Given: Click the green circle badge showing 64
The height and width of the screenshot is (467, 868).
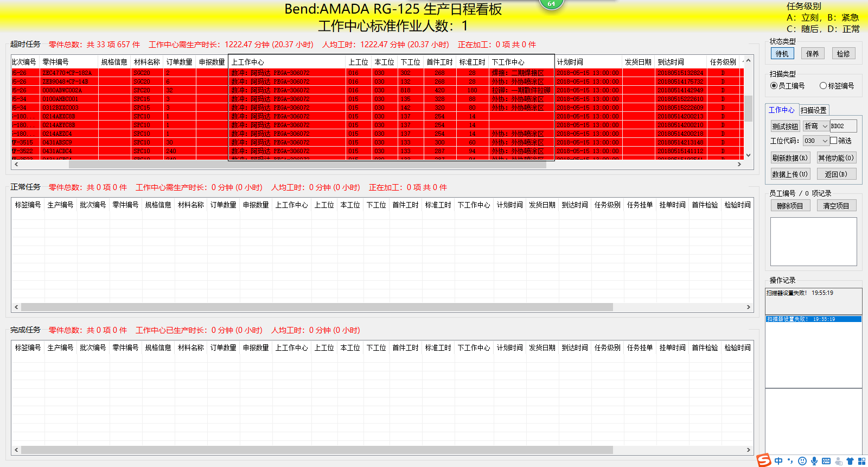Looking at the screenshot, I should [551, 4].
